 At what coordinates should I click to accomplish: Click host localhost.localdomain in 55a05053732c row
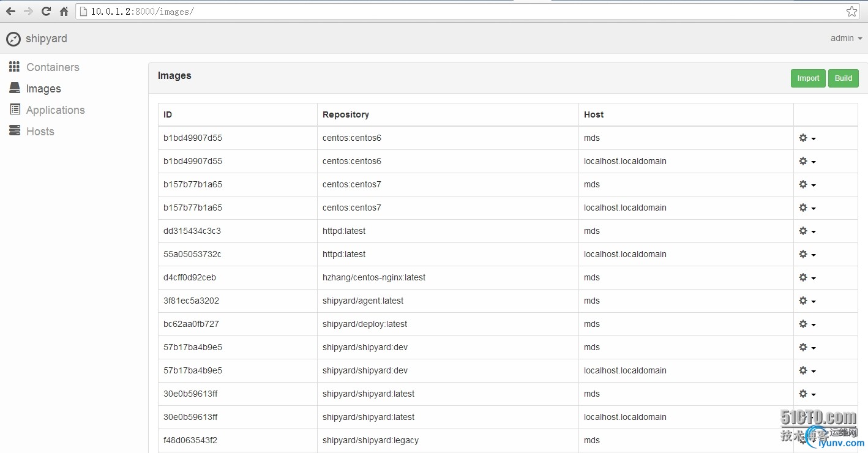coord(625,254)
